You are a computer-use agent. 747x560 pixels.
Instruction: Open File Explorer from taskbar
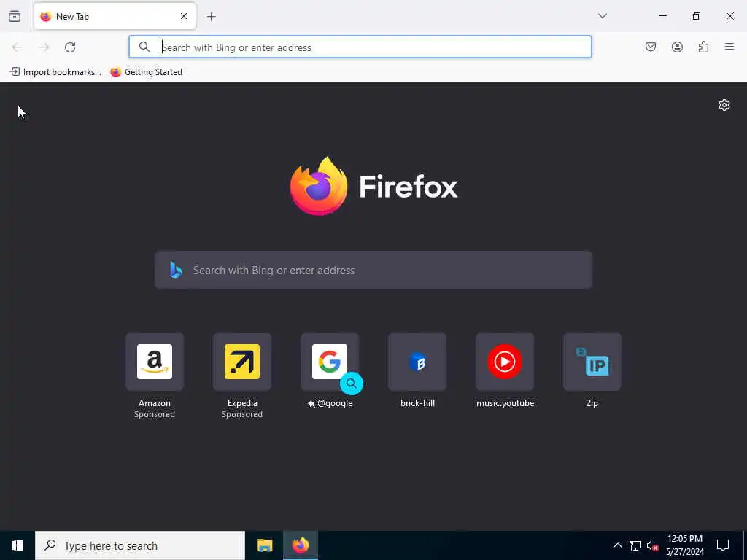(x=264, y=545)
